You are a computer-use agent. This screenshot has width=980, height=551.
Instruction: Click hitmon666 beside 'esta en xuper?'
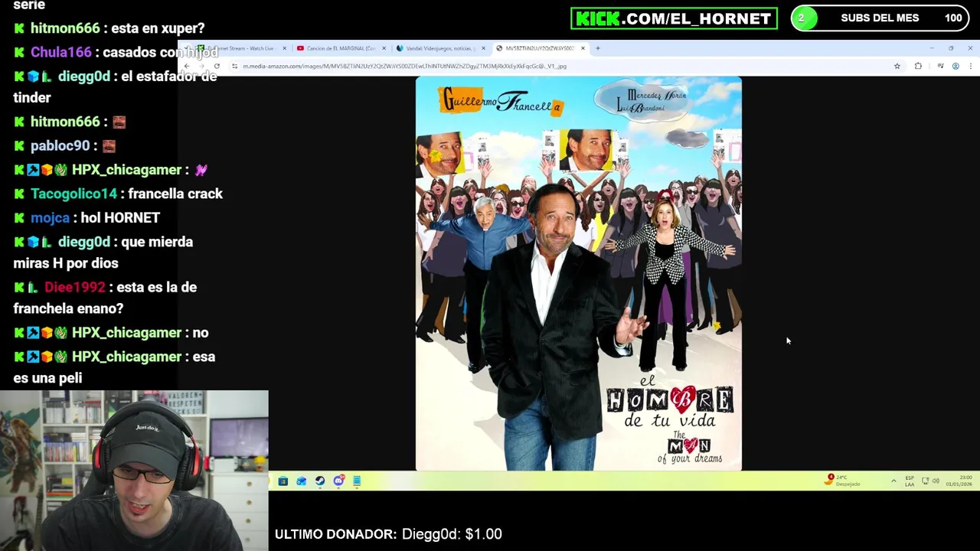[x=65, y=28]
